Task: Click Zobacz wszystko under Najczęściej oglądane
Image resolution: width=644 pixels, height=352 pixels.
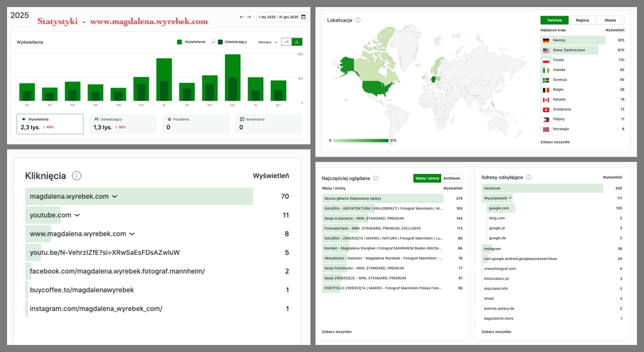Action: (x=337, y=332)
